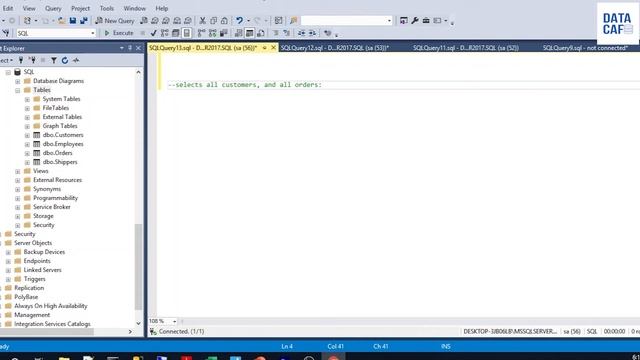
Task: Expand the Database Diagrams node
Action: coord(18,81)
